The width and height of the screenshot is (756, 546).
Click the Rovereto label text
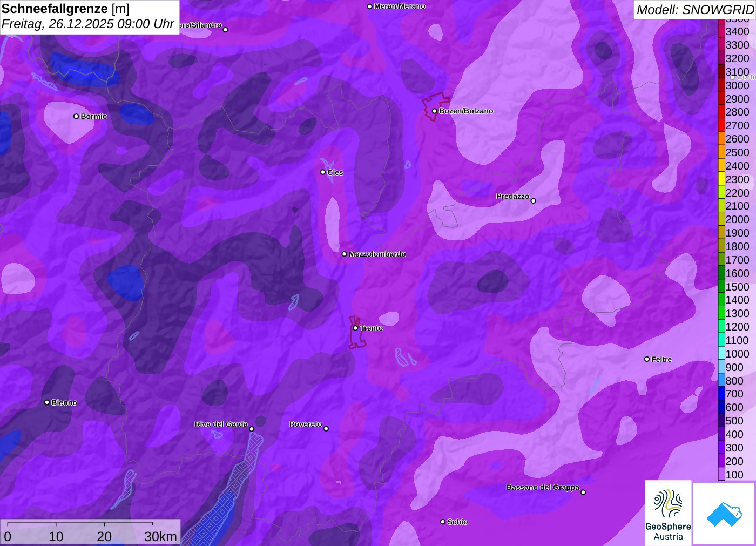tap(306, 424)
